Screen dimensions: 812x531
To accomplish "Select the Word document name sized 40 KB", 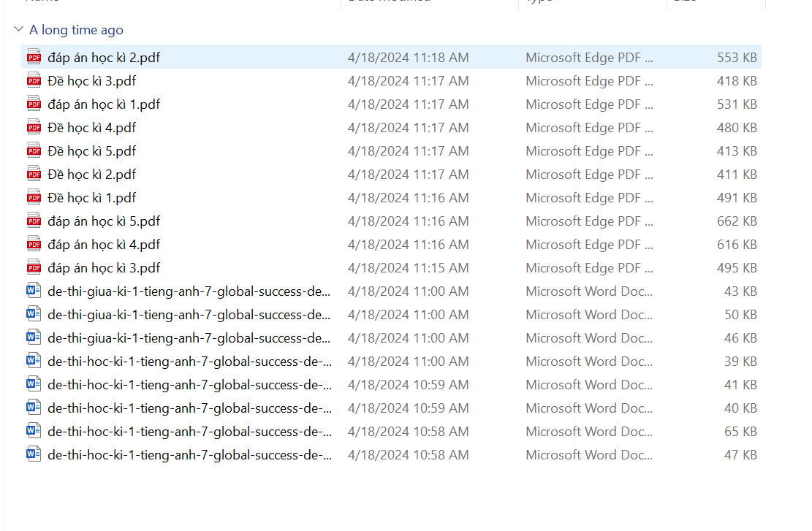I will (189, 408).
